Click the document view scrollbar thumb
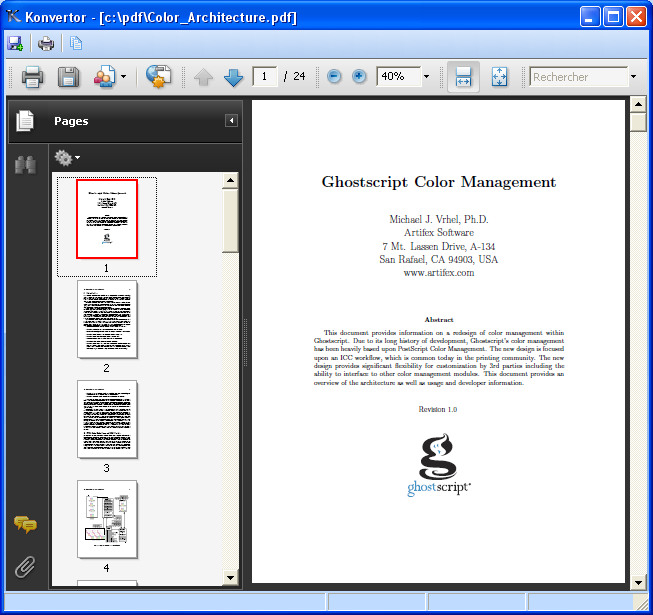The image size is (653, 615). (x=638, y=122)
